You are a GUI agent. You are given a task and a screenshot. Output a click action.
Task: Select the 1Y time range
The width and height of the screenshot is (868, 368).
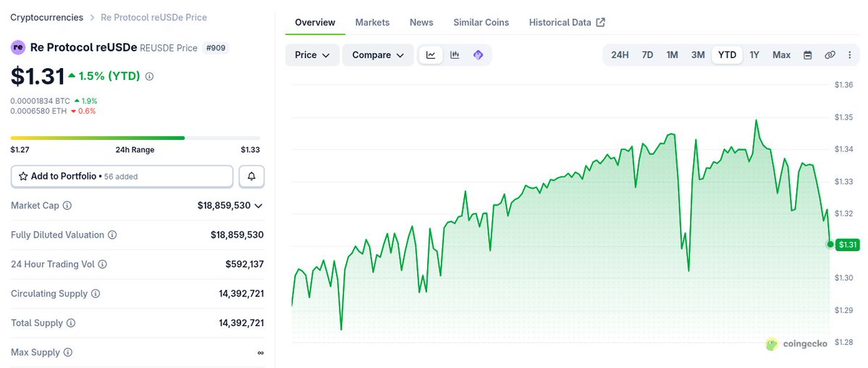coord(754,55)
